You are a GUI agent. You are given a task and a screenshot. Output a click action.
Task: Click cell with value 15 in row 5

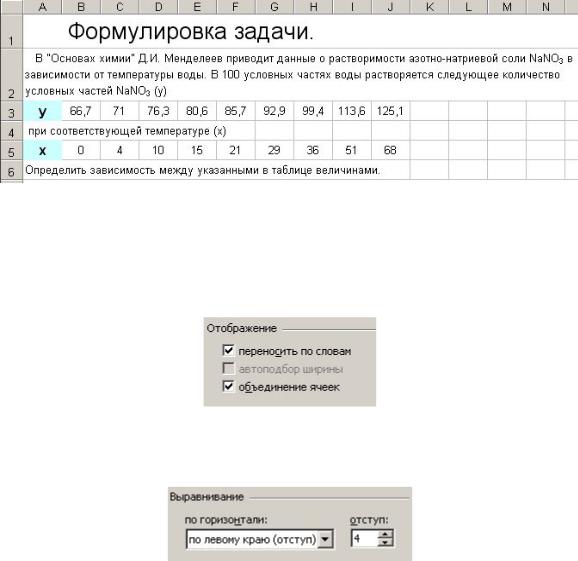(x=197, y=150)
